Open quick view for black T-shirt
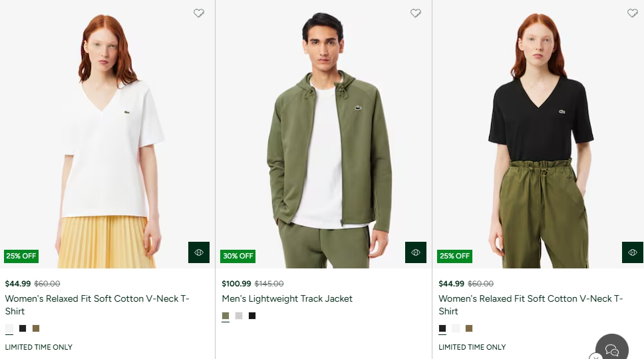This screenshot has width=644, height=359. tap(632, 252)
